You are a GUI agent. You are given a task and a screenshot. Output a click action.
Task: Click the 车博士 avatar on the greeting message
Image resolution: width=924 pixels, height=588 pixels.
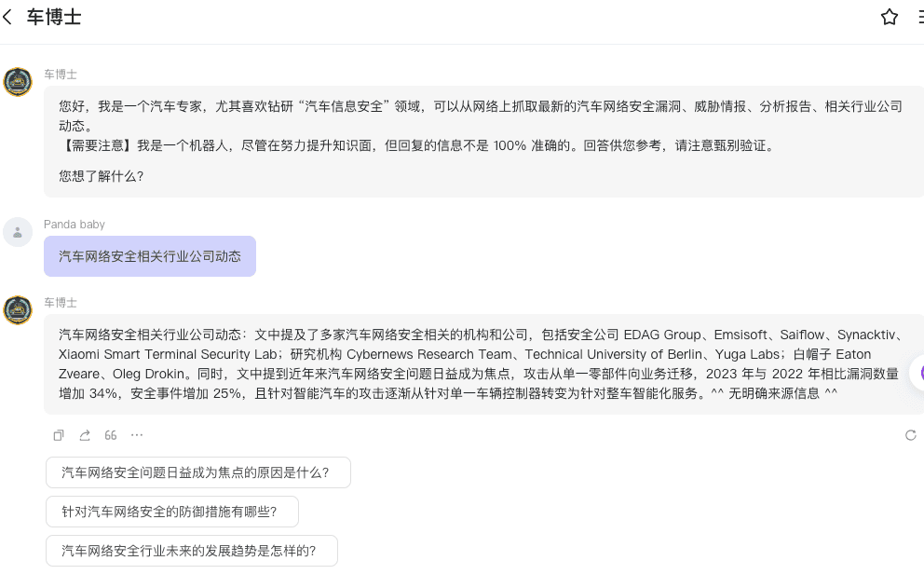[x=18, y=82]
